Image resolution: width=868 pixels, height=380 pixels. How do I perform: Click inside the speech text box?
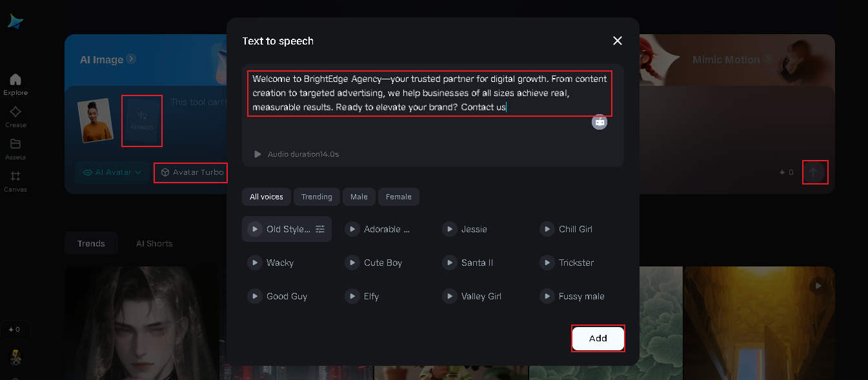pyautogui.click(x=429, y=93)
